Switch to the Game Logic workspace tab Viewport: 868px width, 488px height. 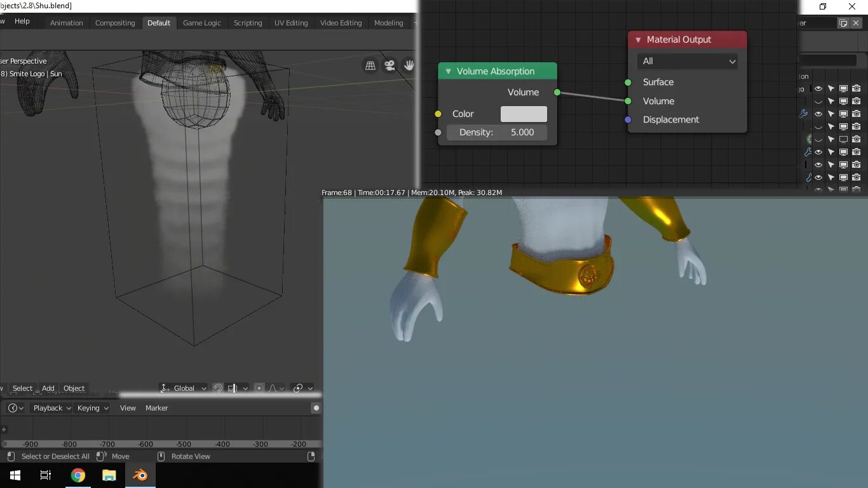click(202, 23)
